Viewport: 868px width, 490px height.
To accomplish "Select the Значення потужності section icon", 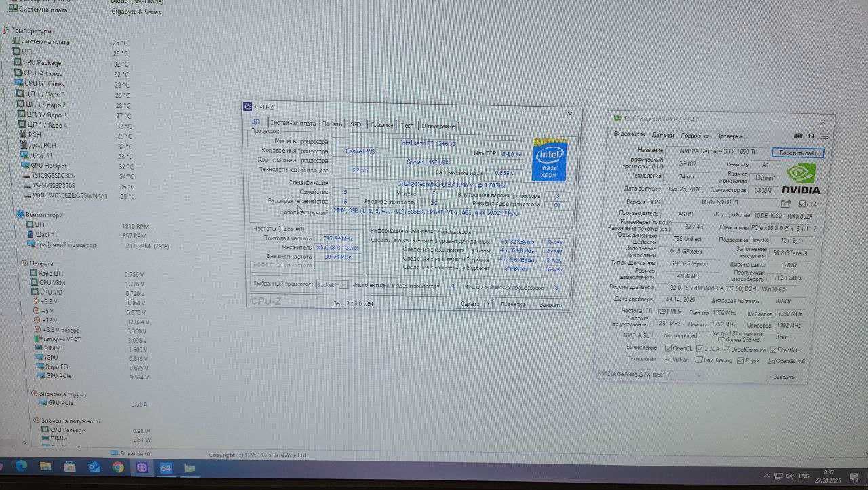I will (35, 421).
